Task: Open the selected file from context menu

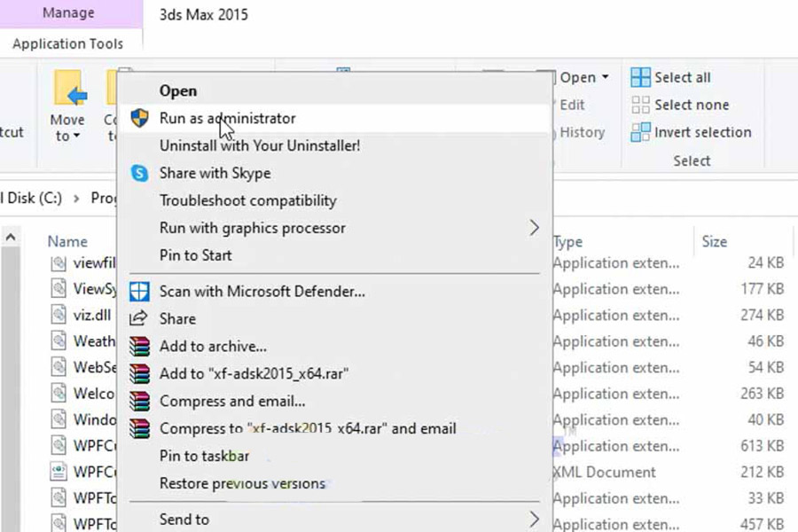Action: coord(335,90)
